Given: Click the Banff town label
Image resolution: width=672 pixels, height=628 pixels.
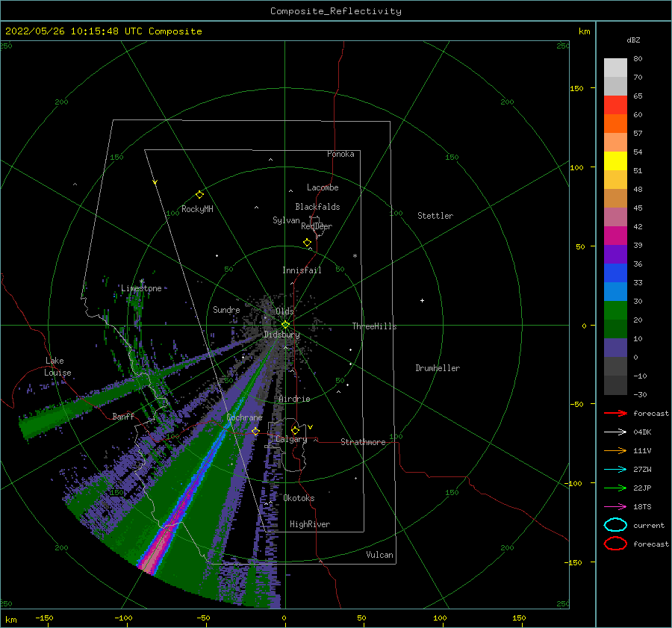Looking at the screenshot, I should (x=123, y=416).
